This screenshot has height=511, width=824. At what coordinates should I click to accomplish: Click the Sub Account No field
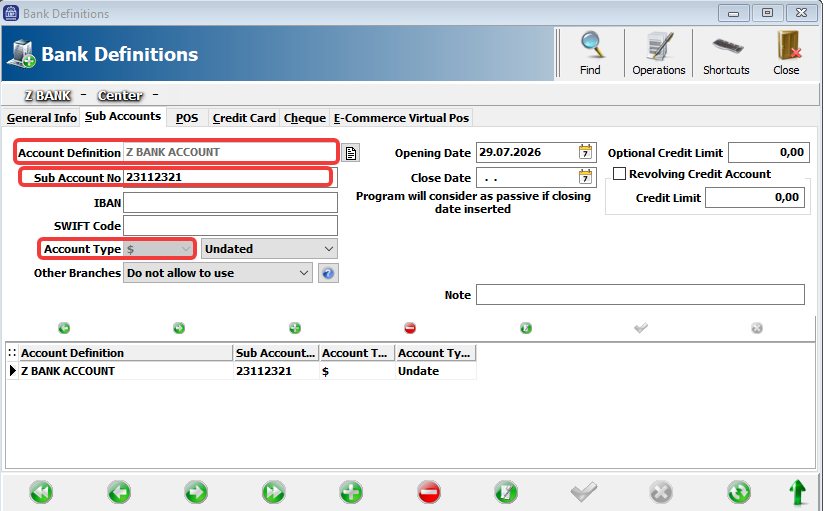229,177
